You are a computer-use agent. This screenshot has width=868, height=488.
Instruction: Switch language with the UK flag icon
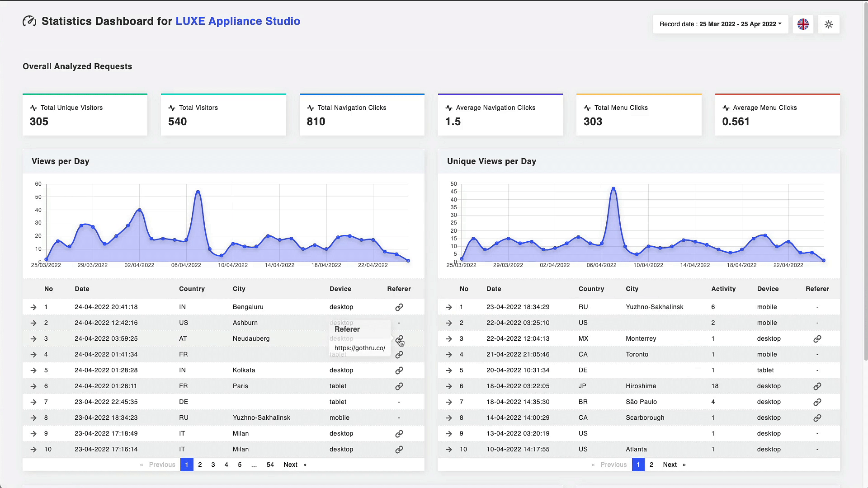coord(803,24)
